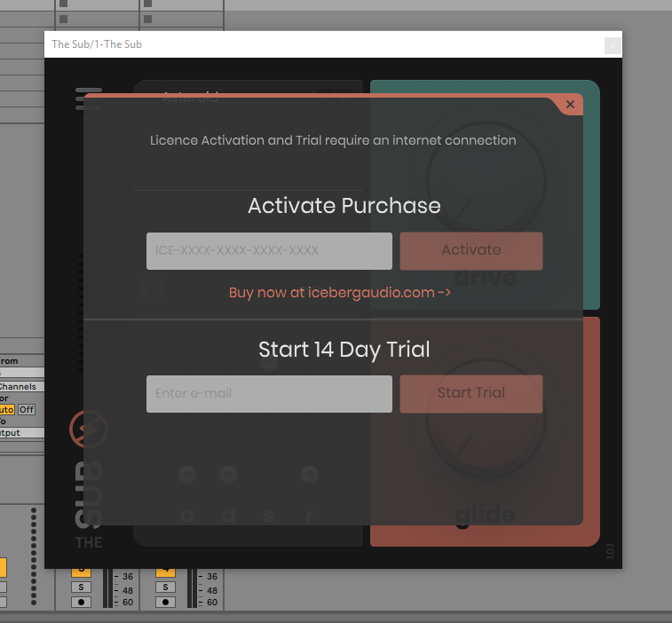The image size is (672, 623).
Task: Click the glide knob behind the overlay
Action: (486, 418)
